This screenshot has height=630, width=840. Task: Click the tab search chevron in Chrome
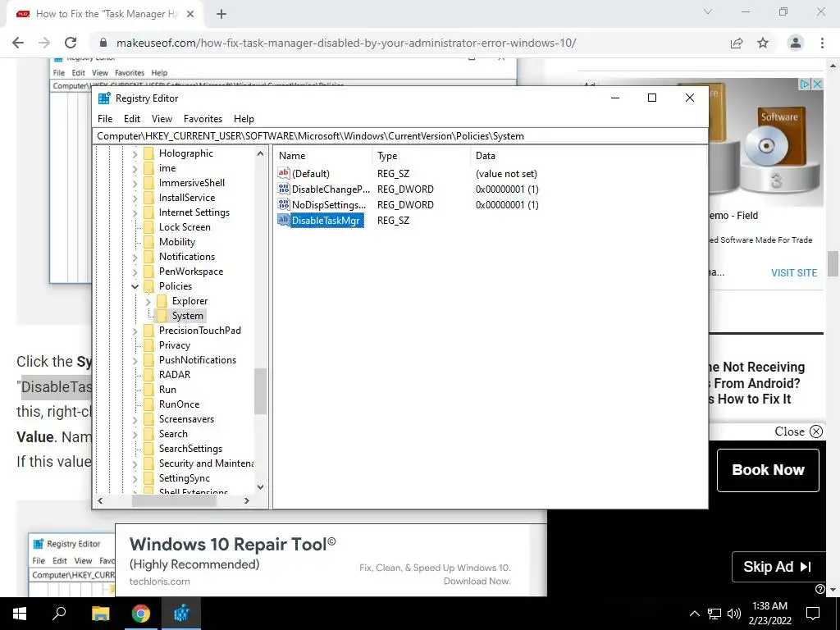click(x=708, y=11)
